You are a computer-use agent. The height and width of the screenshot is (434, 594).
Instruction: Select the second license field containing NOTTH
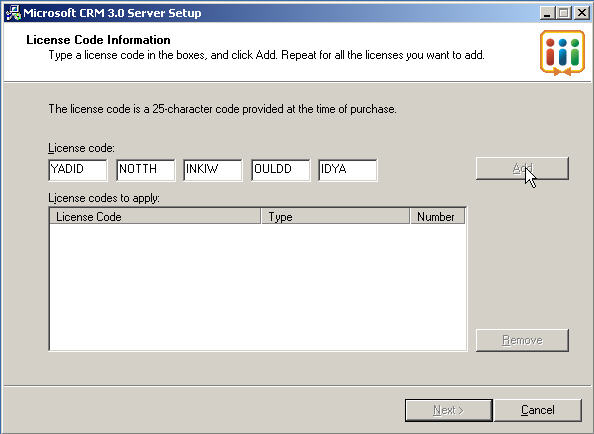145,170
